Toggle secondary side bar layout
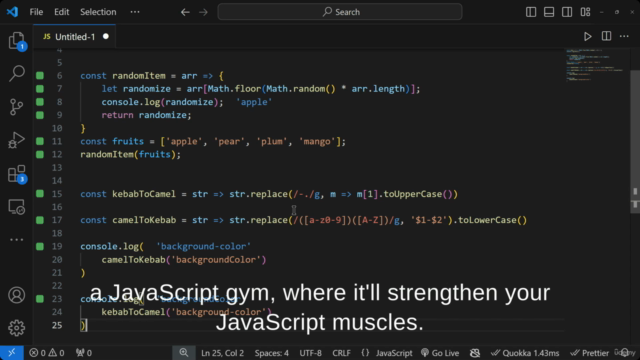This screenshot has width=640, height=360. tap(567, 12)
